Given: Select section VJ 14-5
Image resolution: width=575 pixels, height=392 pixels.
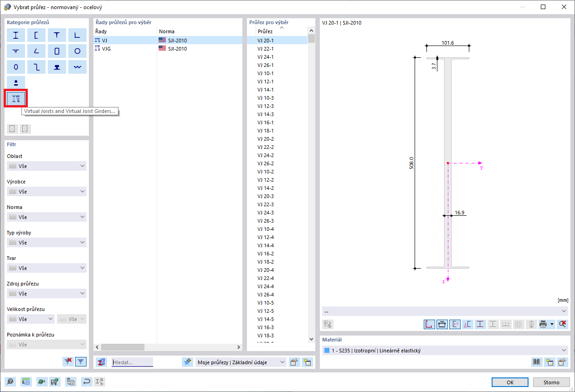Looking at the screenshot, I should [277, 319].
